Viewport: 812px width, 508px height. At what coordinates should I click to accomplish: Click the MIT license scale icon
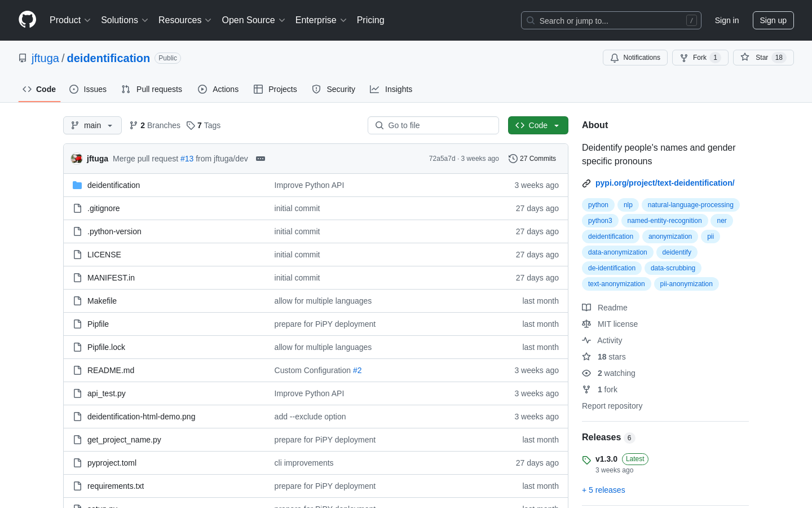586,324
